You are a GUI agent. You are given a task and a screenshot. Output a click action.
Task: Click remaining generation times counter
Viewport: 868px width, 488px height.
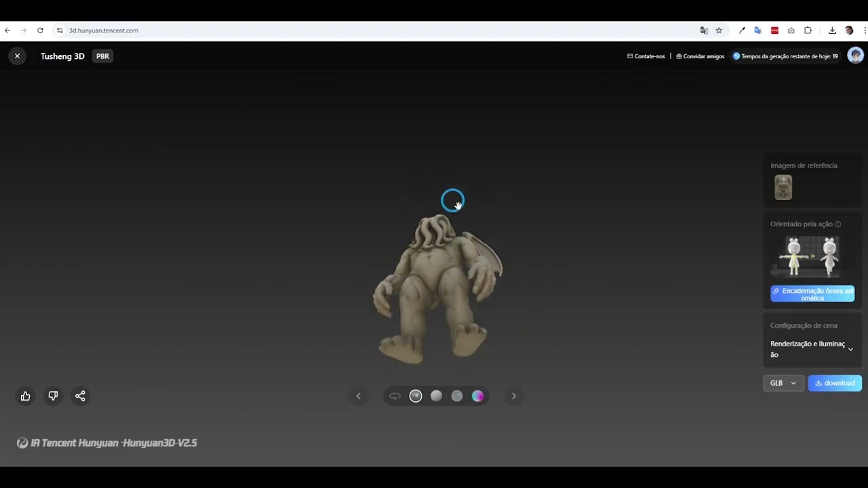pos(785,56)
